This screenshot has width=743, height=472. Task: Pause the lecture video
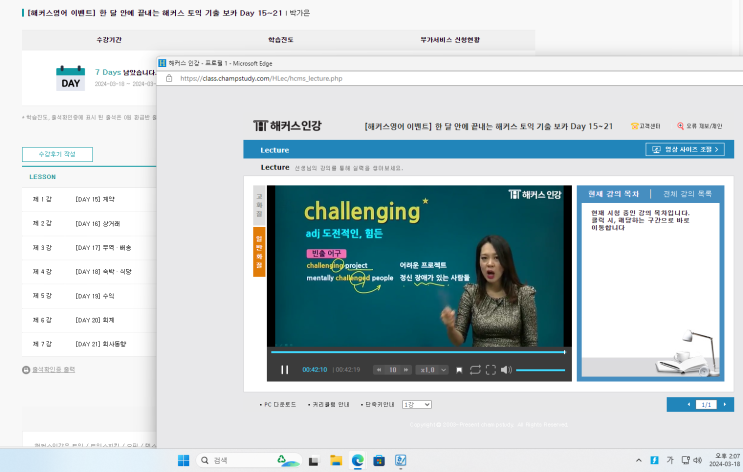click(284, 370)
